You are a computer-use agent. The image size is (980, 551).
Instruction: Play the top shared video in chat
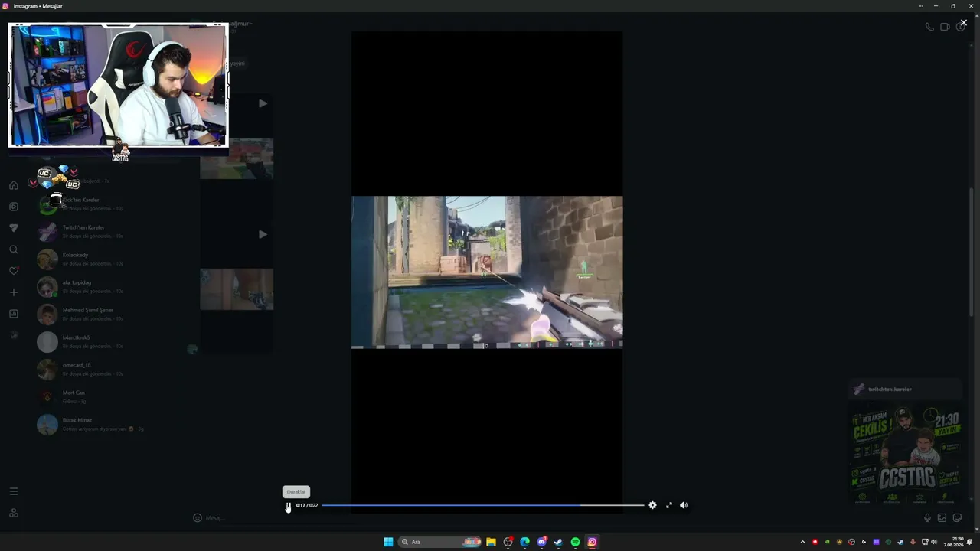[263, 103]
